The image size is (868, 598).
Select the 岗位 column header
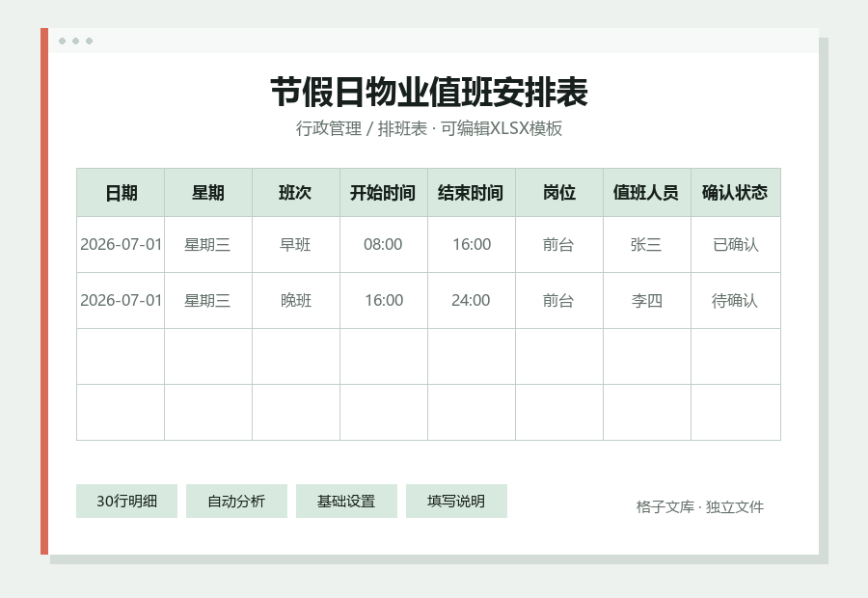(x=559, y=193)
